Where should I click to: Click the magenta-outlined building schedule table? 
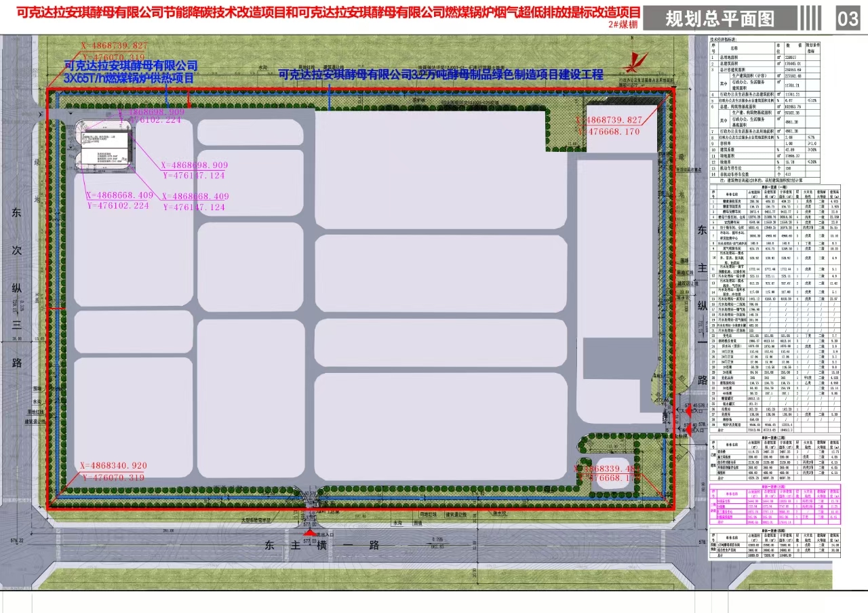pyautogui.click(x=775, y=505)
